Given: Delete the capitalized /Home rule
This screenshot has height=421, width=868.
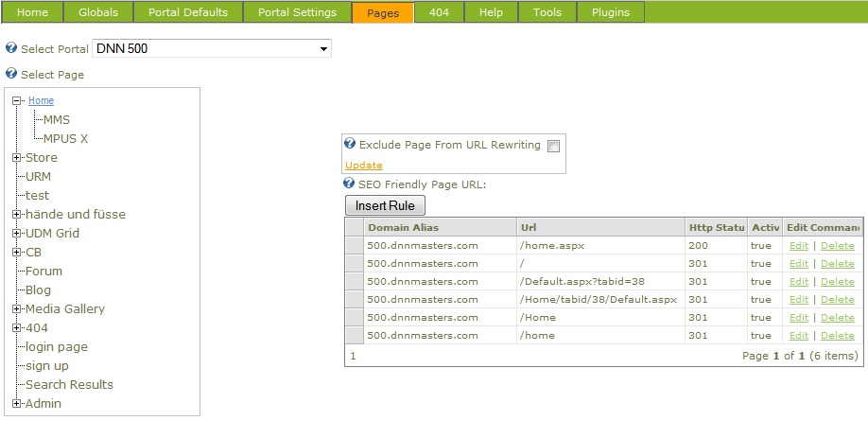Looking at the screenshot, I should (x=838, y=318).
